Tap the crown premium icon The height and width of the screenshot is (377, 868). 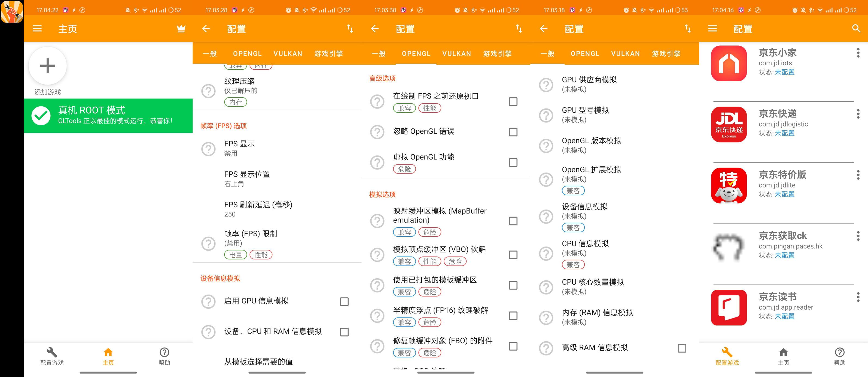pos(181,29)
